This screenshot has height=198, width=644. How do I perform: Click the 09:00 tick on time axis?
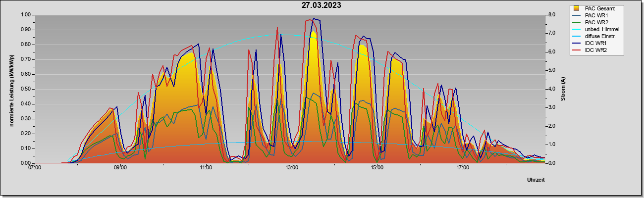click(x=120, y=167)
